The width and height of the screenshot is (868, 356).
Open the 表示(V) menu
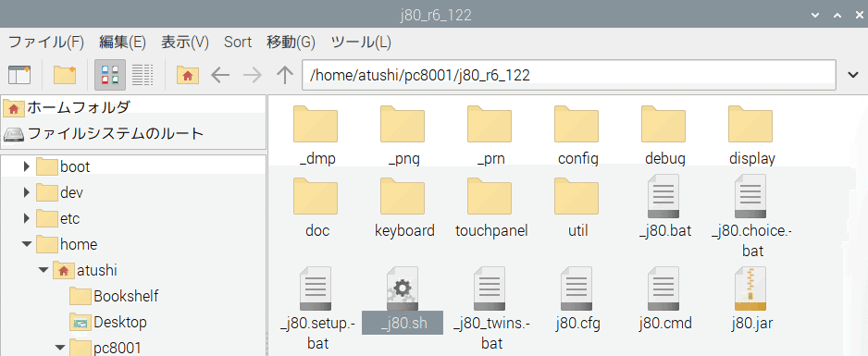point(185,42)
